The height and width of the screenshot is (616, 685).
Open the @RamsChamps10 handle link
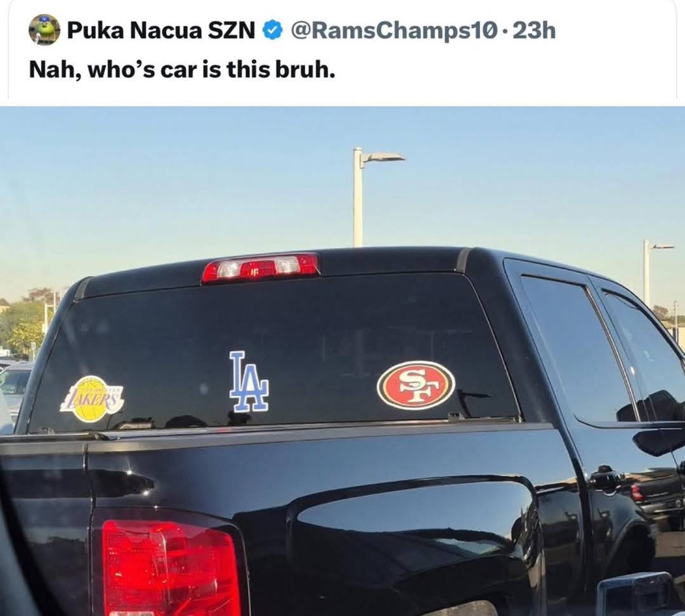click(393, 30)
